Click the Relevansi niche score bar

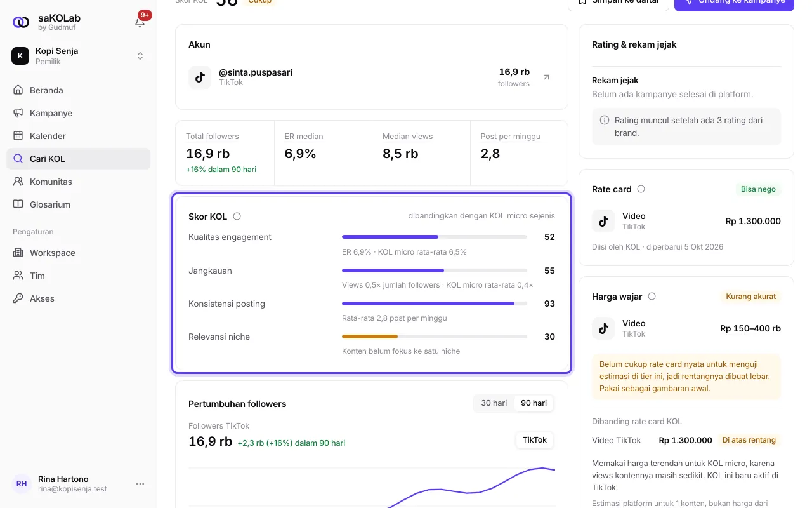pyautogui.click(x=435, y=337)
